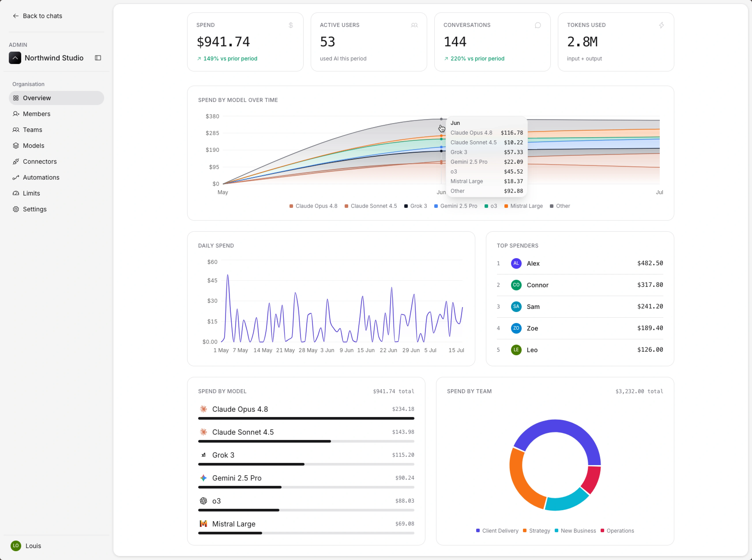Image resolution: width=752 pixels, height=560 pixels.
Task: Click Connor's CO avatar in Top Spenders
Action: pyautogui.click(x=516, y=285)
